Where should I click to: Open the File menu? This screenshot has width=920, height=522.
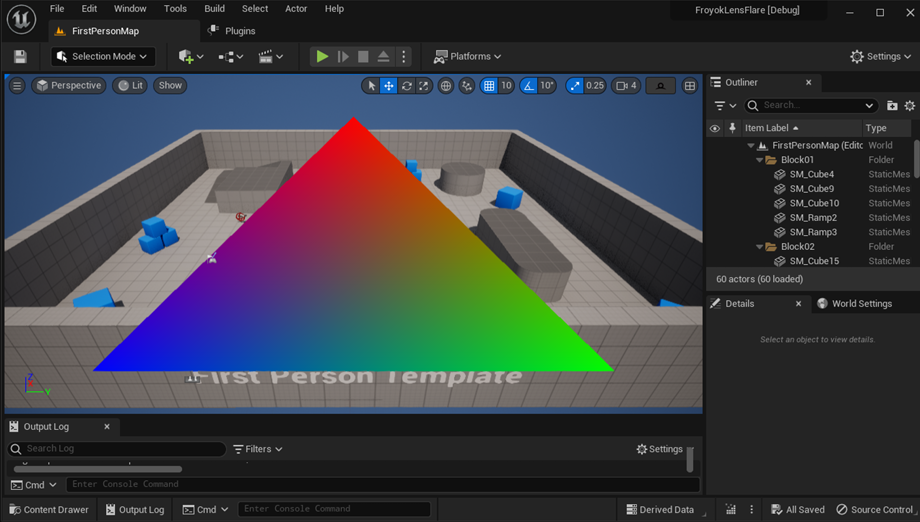point(57,9)
